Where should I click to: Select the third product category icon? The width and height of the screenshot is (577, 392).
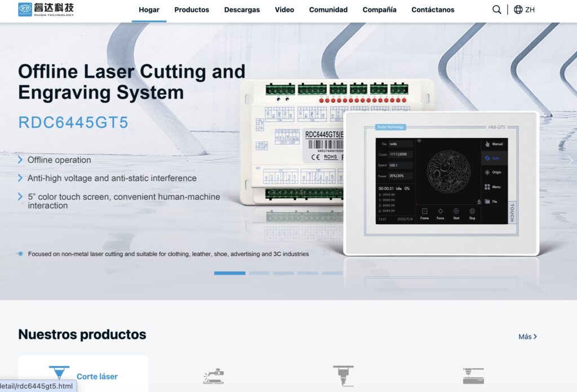coord(343,376)
